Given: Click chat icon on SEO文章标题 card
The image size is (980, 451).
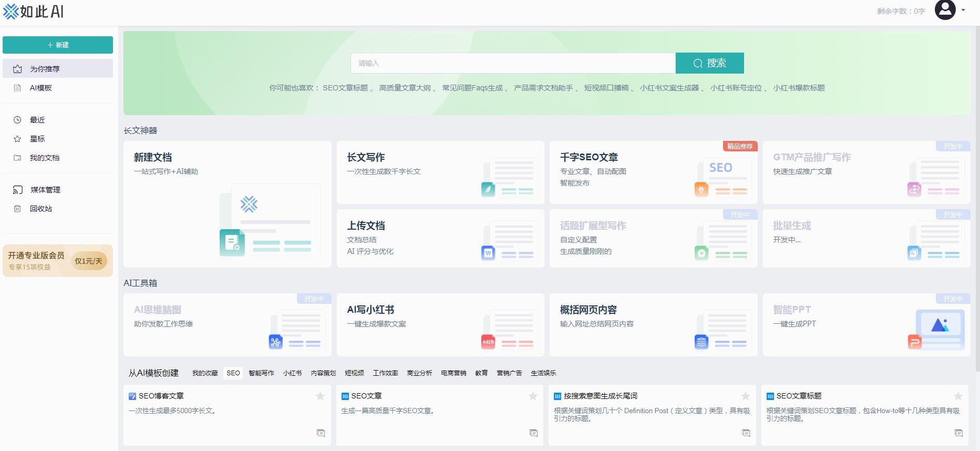Looking at the screenshot, I should 958,433.
